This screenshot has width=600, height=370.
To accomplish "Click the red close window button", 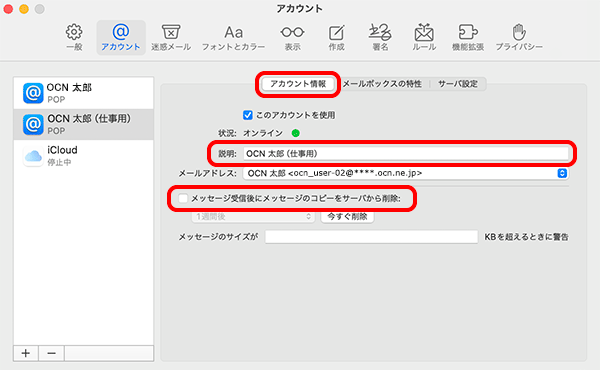I will coord(8,9).
